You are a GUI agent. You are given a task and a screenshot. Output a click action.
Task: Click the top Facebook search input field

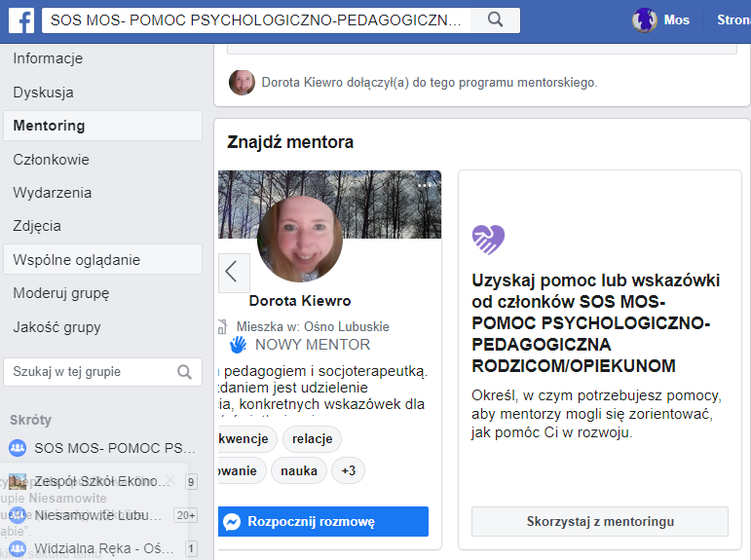[256, 20]
